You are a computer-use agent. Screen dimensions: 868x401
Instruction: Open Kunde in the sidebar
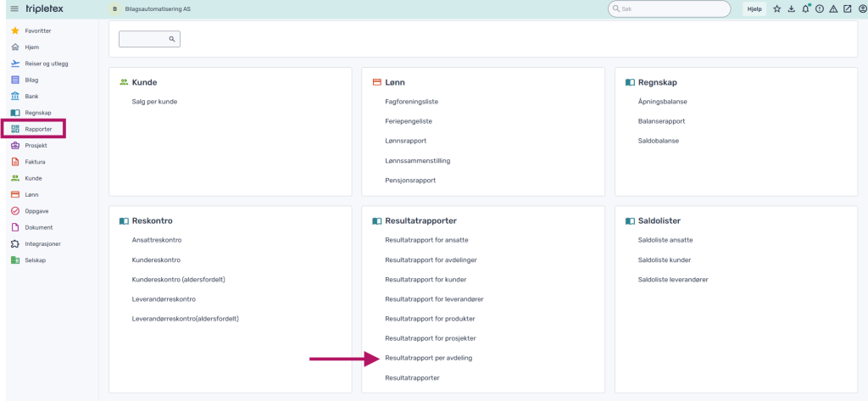tap(33, 178)
